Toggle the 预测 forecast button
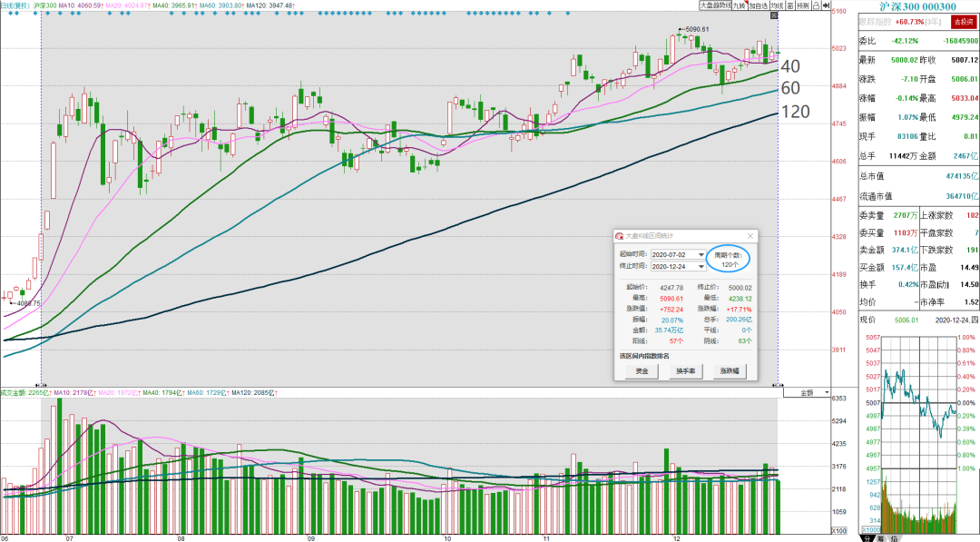The width and height of the screenshot is (980, 542). click(803, 5)
